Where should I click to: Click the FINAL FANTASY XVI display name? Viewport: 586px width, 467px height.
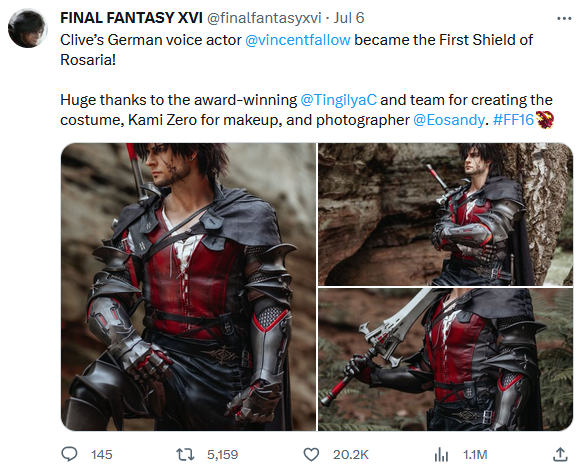(x=132, y=18)
